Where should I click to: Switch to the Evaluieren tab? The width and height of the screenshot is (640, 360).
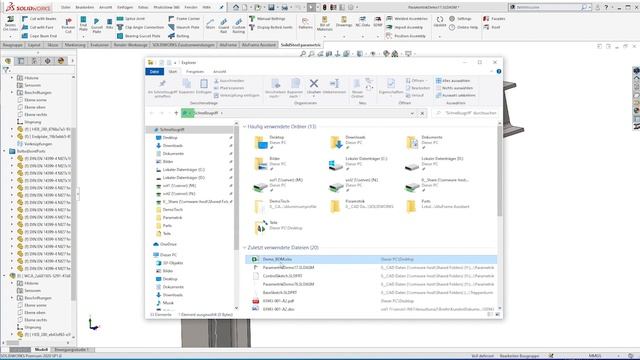click(x=100, y=45)
